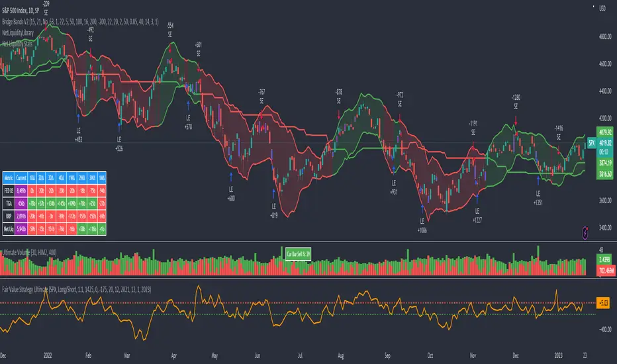
Task: Click the RRP current value cell
Action: [21, 216]
